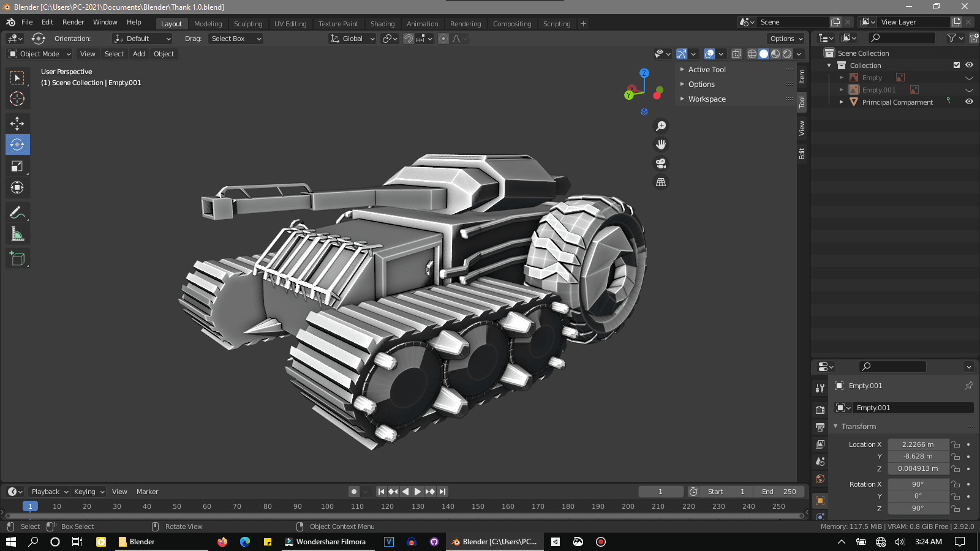Open the Object properties tab icon

(820, 500)
